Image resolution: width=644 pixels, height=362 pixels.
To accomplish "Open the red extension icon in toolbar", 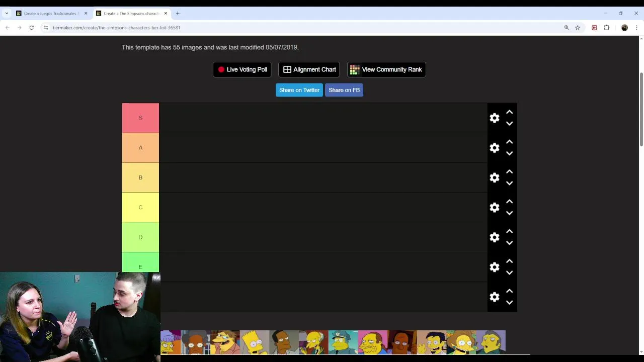I will point(594,28).
